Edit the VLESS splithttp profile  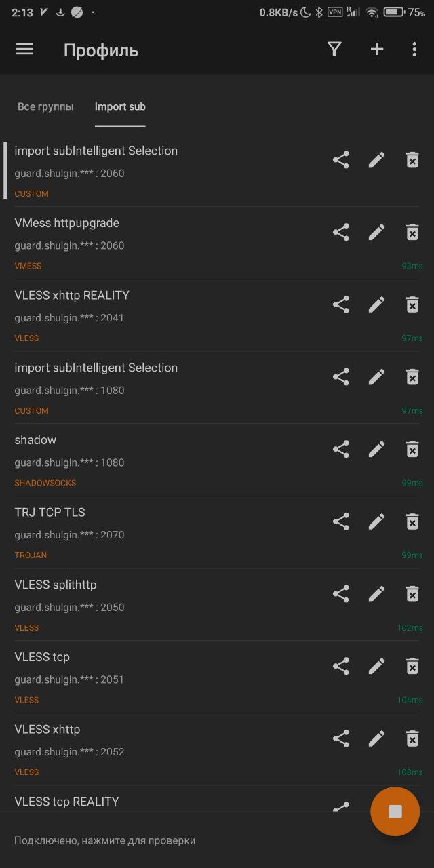pyautogui.click(x=377, y=594)
